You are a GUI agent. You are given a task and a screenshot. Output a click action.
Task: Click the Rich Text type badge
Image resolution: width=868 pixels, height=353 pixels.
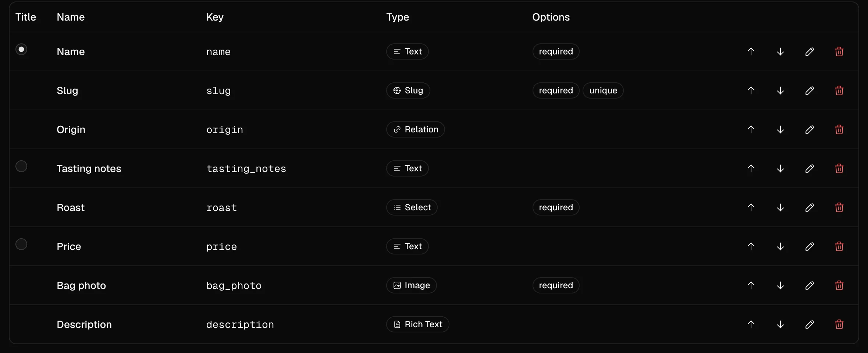coord(417,324)
